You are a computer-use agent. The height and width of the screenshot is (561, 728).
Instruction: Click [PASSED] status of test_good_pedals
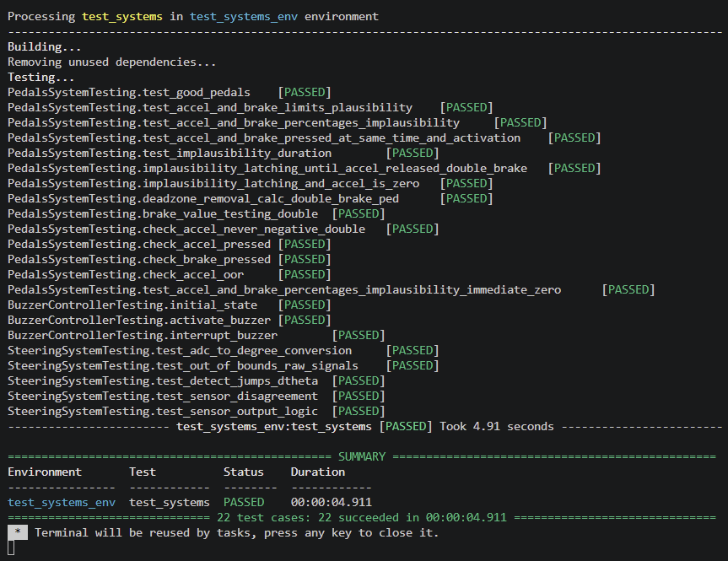[305, 93]
